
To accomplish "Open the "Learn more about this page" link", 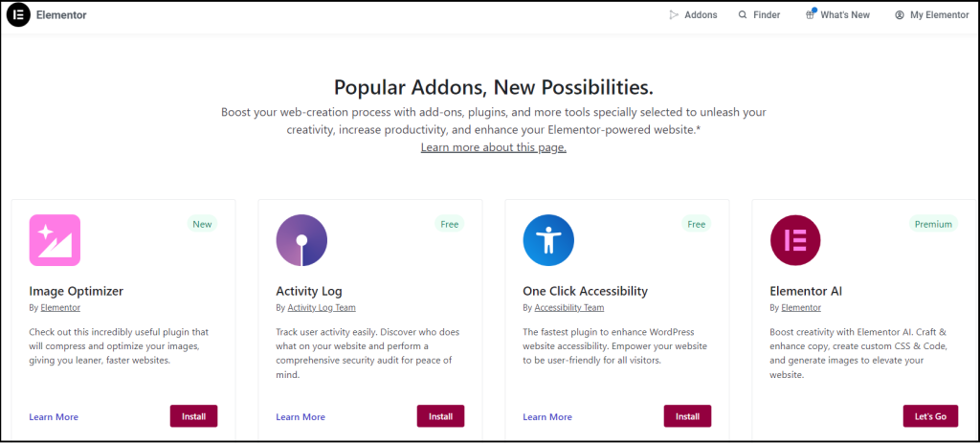I will (494, 147).
